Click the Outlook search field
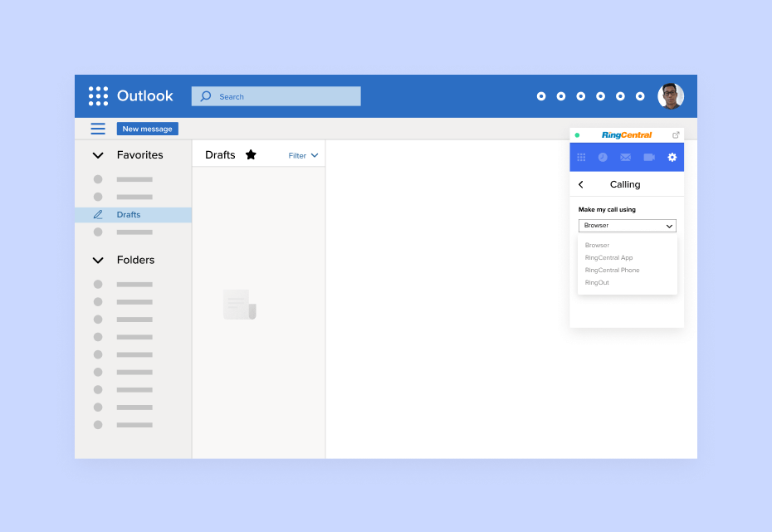 point(276,96)
